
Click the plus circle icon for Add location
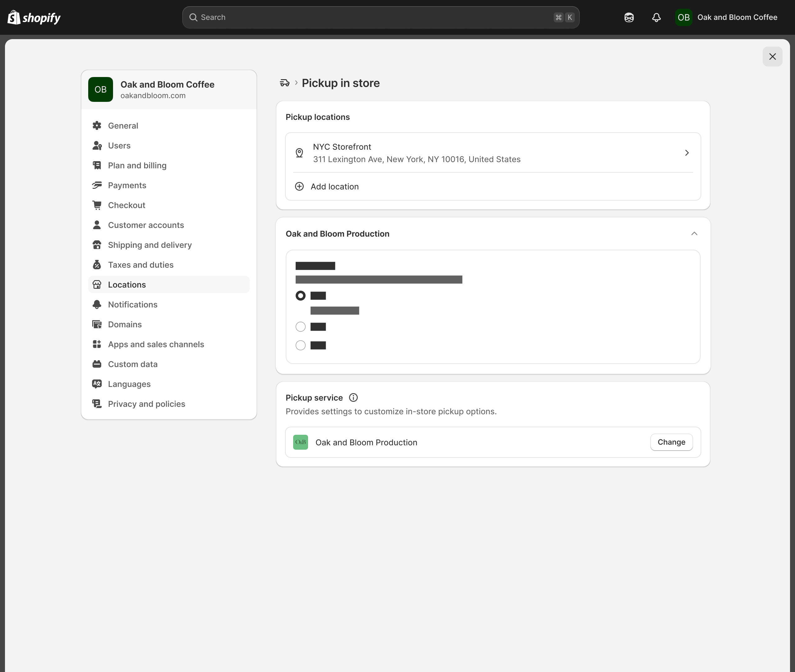coord(299,186)
